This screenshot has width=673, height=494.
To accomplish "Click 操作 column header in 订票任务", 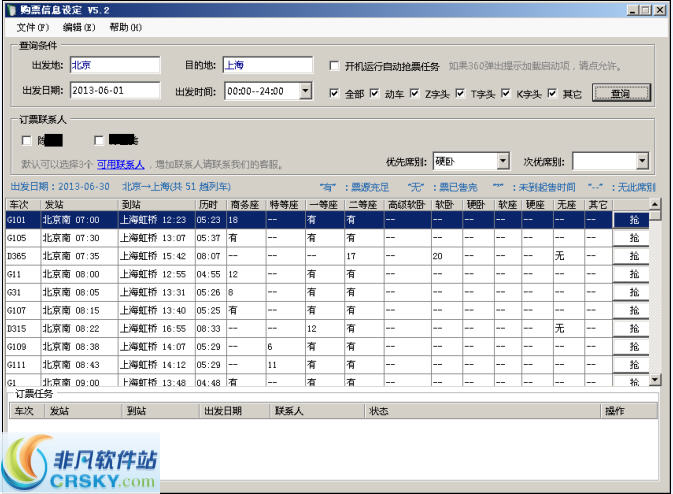I will (629, 411).
